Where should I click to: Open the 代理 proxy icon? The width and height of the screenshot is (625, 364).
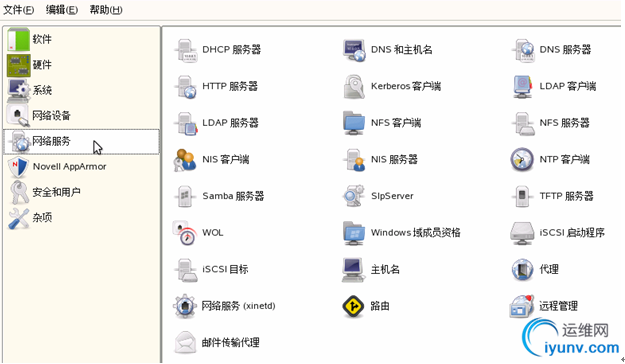[x=522, y=270]
